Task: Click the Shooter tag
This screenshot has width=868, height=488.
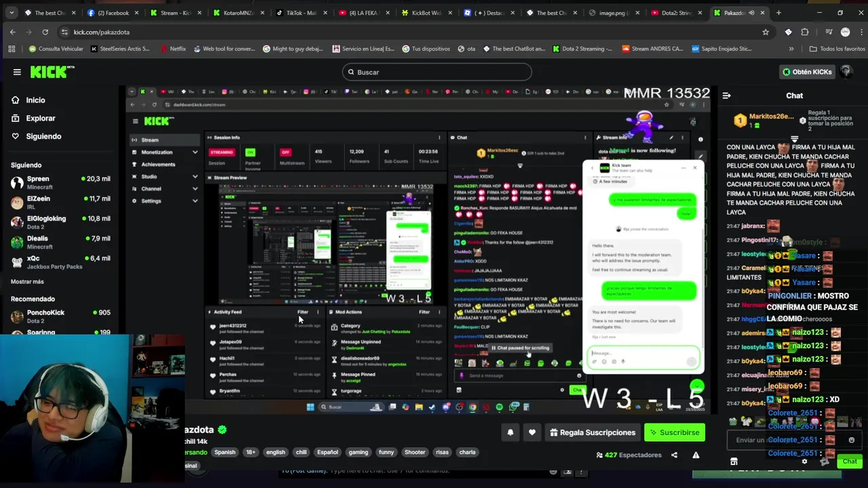Action: click(x=415, y=452)
